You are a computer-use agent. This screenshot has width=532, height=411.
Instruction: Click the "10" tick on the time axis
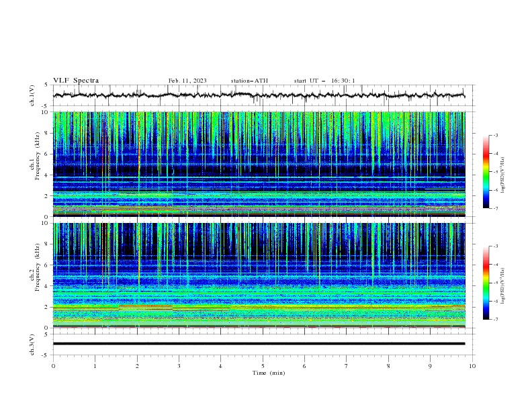pos(472,366)
